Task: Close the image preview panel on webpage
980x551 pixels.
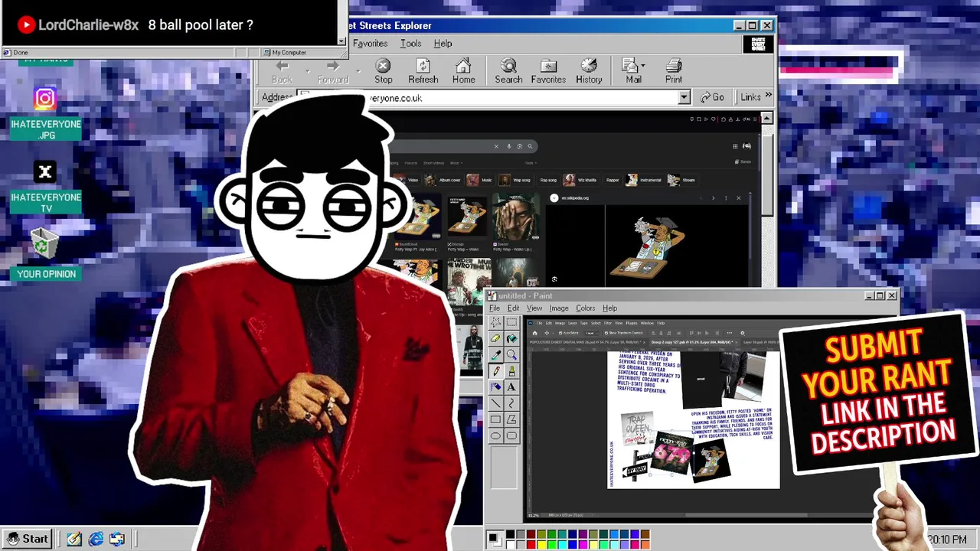Action: pos(738,198)
